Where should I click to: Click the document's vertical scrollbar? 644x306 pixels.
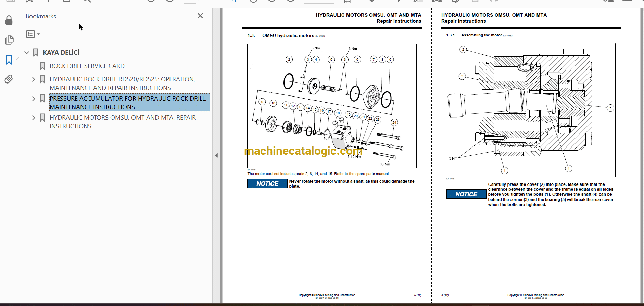(x=642, y=154)
